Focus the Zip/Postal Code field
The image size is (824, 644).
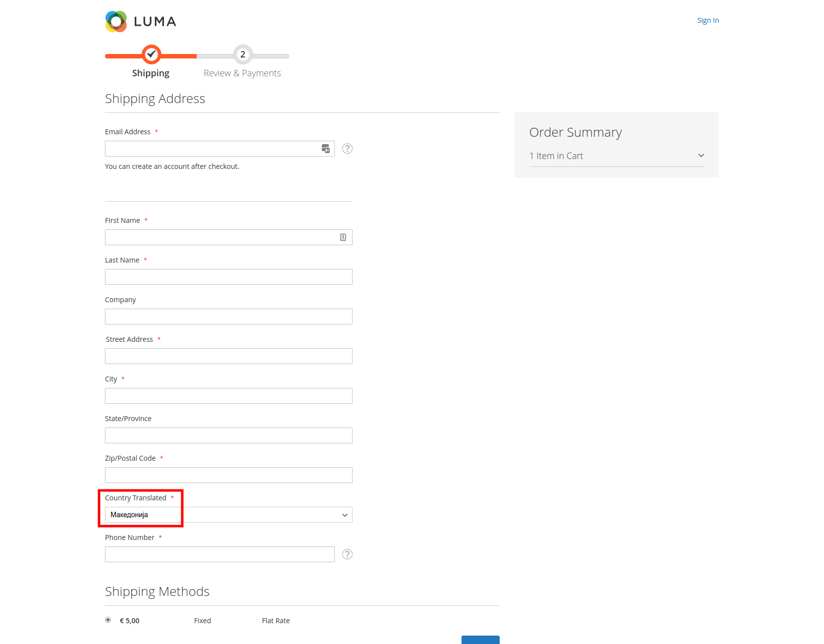[x=228, y=475]
